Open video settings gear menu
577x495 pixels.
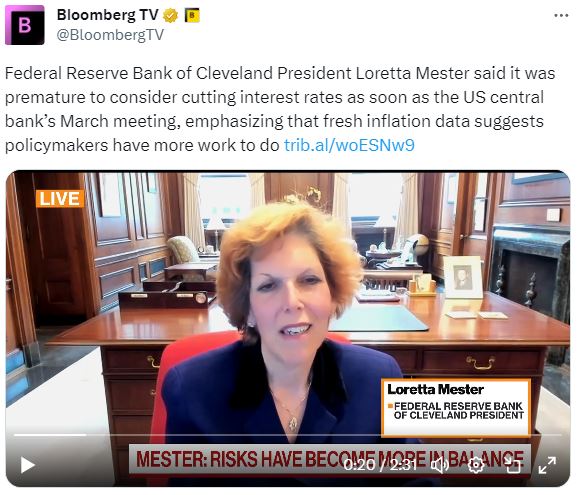[476, 465]
